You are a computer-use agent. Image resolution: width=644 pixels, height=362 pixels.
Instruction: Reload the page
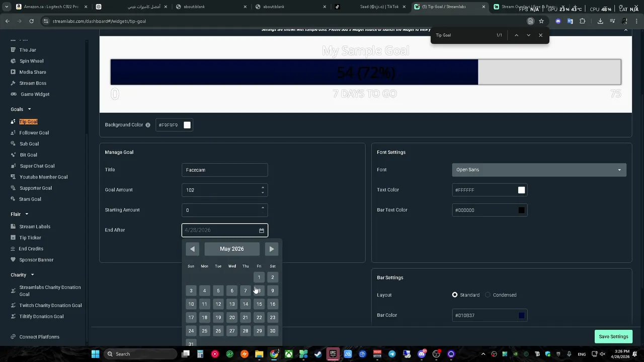[31, 21]
